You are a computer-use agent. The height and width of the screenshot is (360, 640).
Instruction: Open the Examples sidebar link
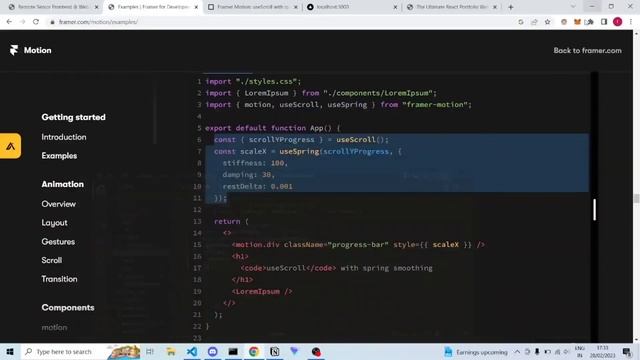tap(59, 156)
